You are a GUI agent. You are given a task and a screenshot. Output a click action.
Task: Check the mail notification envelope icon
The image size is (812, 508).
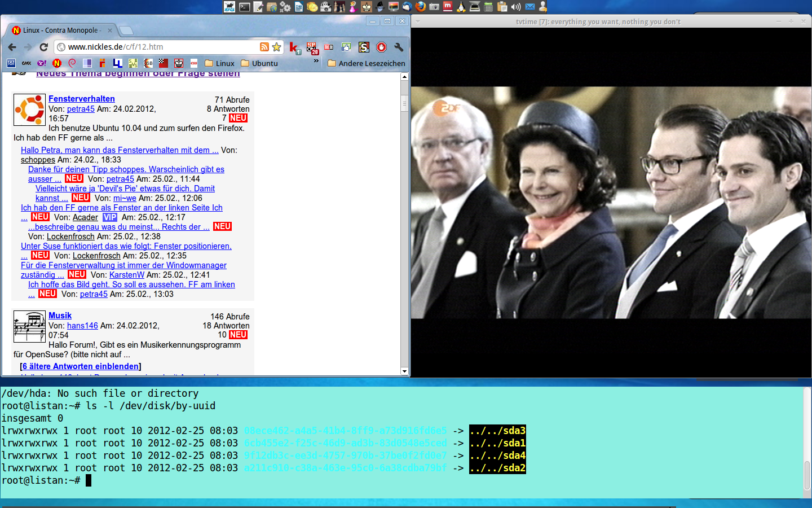pyautogui.click(x=529, y=7)
